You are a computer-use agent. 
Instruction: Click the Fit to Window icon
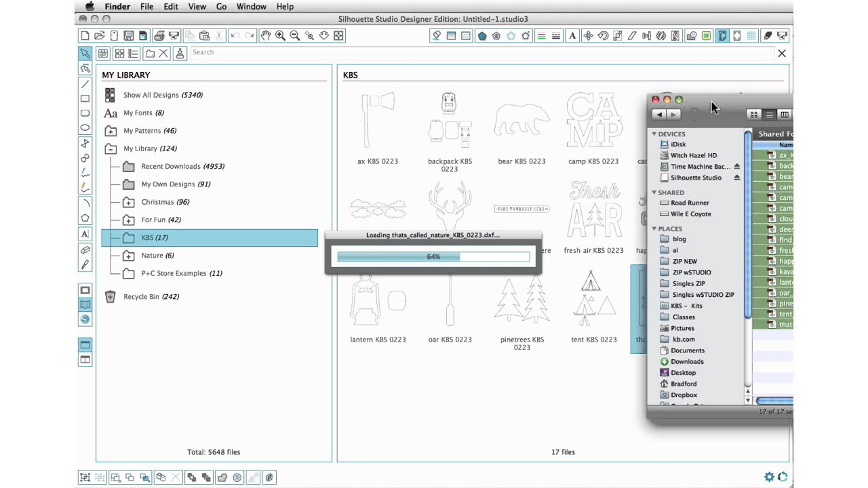tap(339, 35)
